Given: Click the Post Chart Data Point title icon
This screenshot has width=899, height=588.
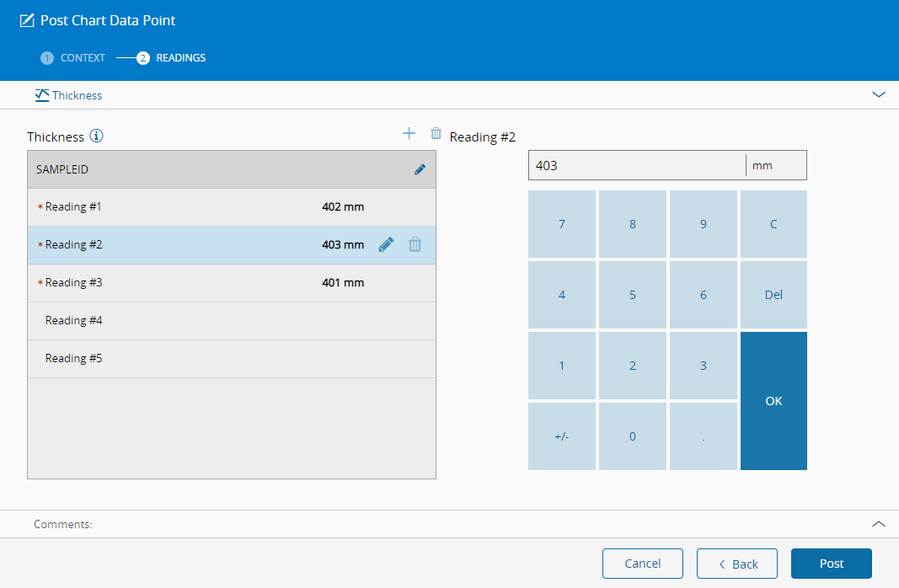Looking at the screenshot, I should [x=27, y=20].
